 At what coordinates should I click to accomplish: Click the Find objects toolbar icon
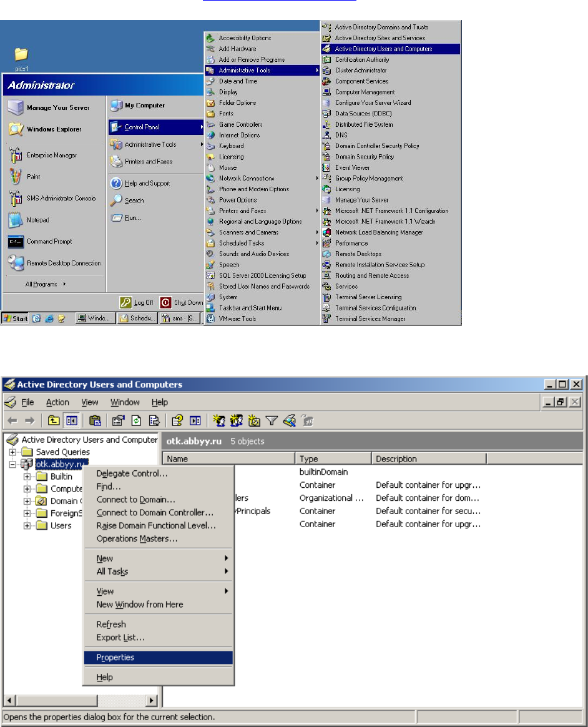[x=290, y=420]
